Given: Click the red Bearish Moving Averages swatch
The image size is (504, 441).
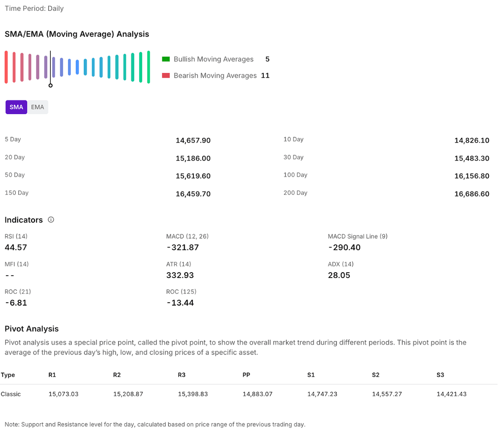Looking at the screenshot, I should (x=166, y=76).
